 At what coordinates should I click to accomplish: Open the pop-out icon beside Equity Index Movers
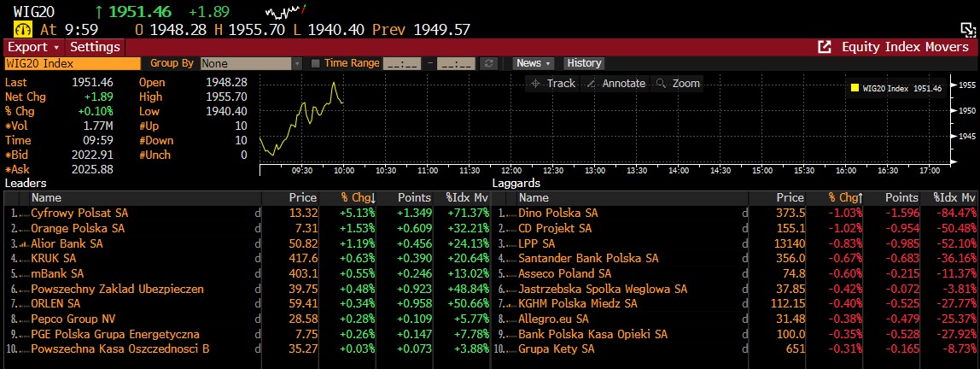click(825, 47)
